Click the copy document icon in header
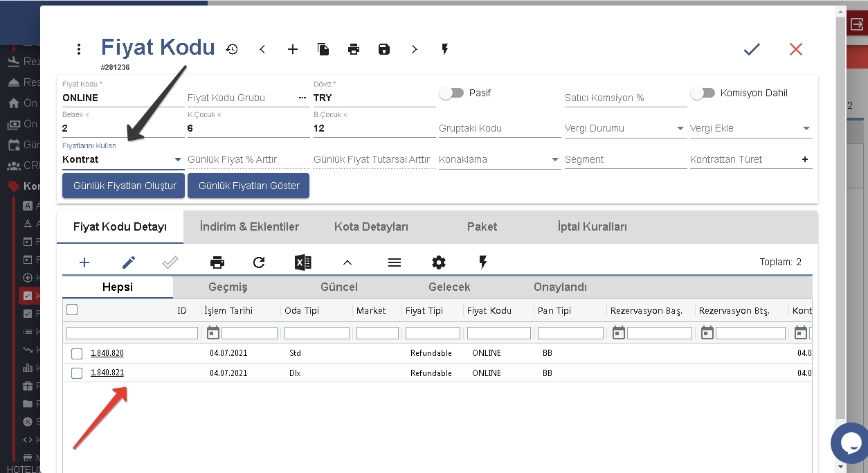868x473 pixels. pyautogui.click(x=323, y=49)
